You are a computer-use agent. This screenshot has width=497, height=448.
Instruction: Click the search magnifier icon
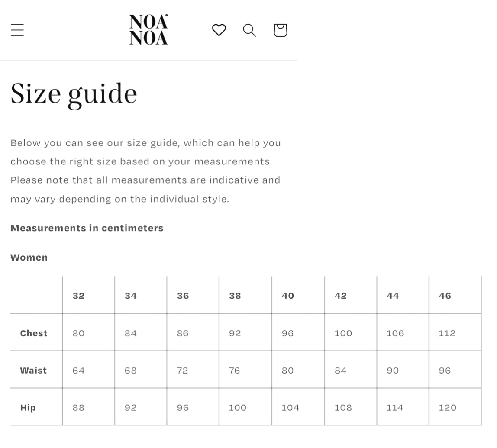point(249,30)
